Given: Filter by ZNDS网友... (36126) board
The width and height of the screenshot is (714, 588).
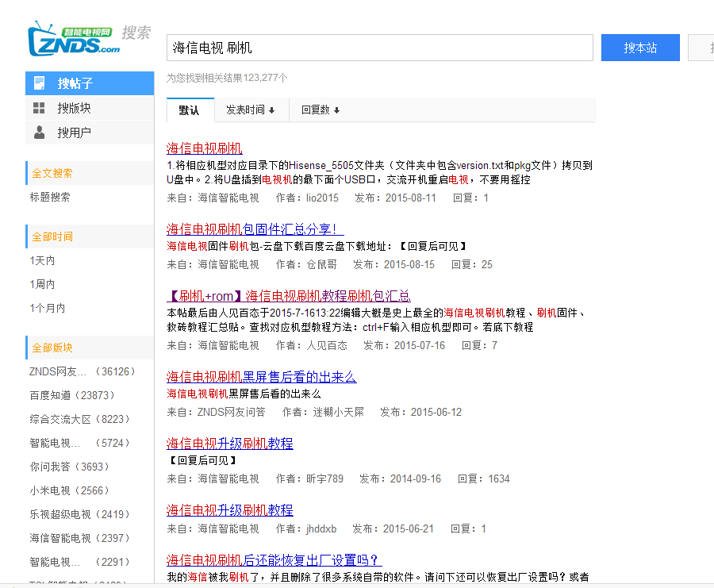Looking at the screenshot, I should pyautogui.click(x=83, y=371).
